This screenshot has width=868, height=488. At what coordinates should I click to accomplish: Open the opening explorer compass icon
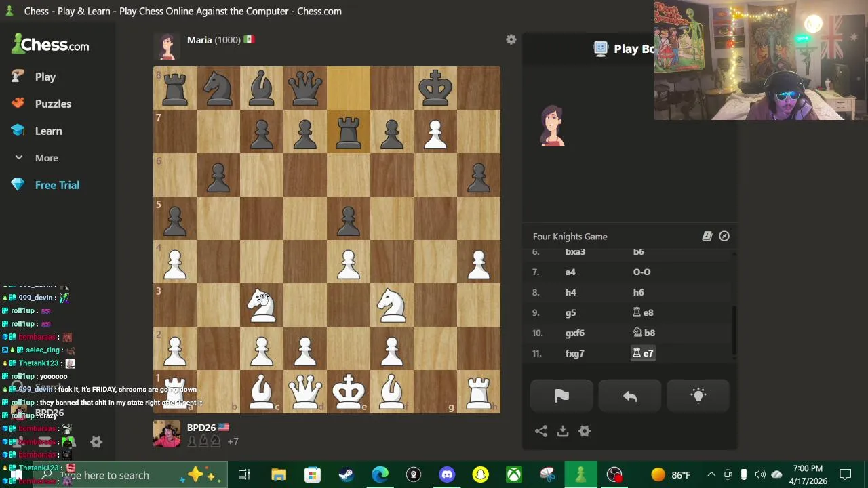(724, 236)
